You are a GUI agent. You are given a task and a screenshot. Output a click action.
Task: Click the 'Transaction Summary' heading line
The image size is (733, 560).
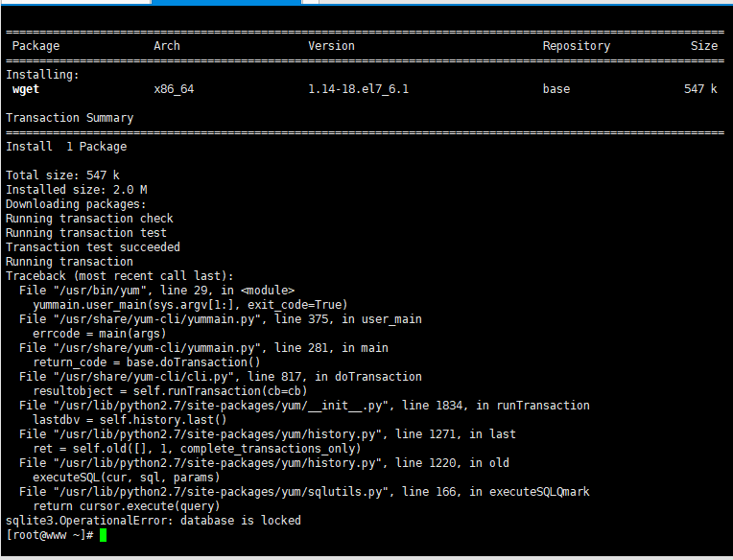70,118
